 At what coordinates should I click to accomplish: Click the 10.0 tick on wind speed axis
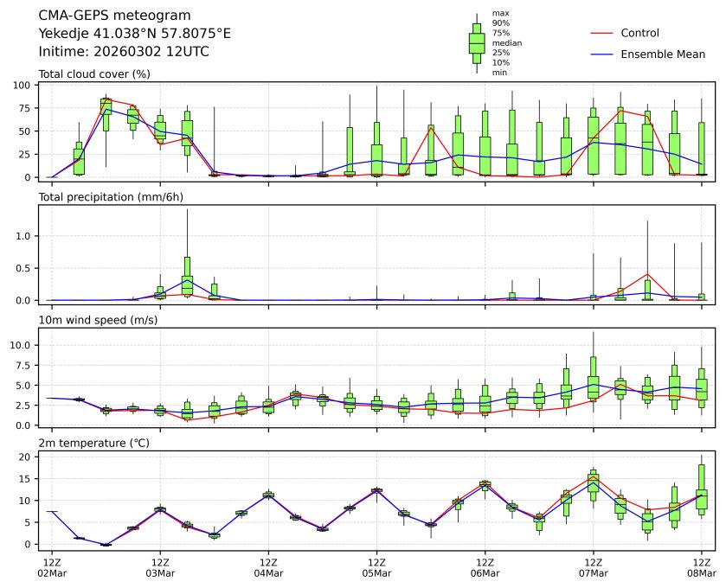pyautogui.click(x=22, y=344)
